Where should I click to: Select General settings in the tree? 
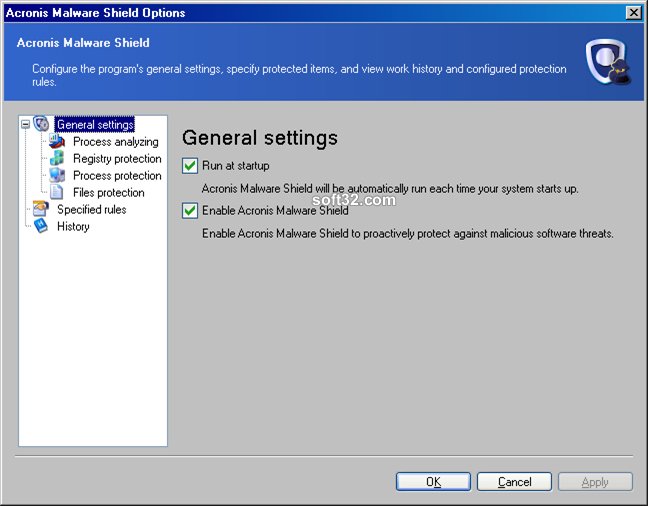(95, 124)
